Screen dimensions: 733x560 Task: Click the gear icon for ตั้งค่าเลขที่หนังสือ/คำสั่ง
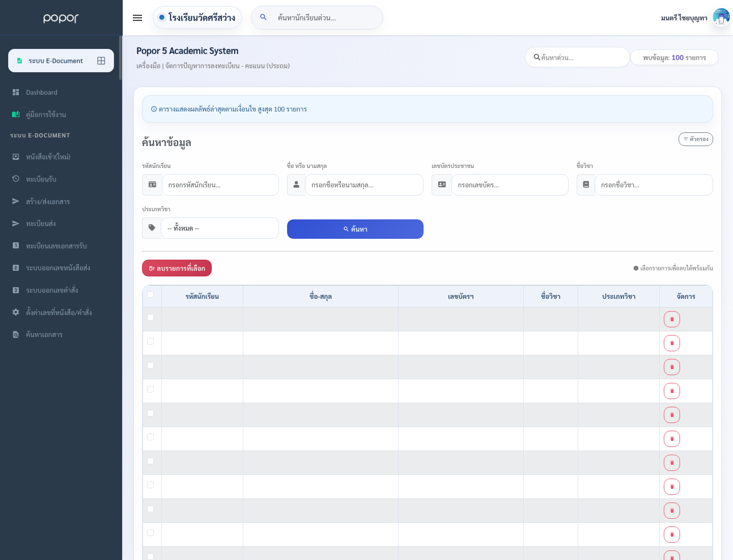(x=16, y=312)
